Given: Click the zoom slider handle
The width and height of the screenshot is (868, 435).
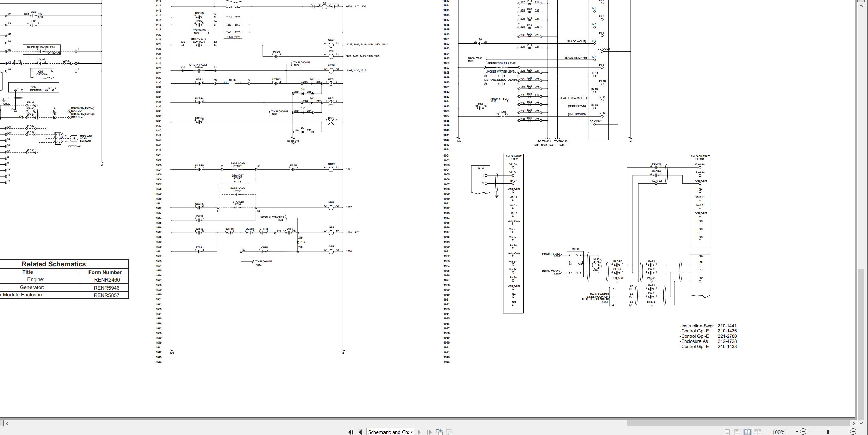Looking at the screenshot, I should (828, 432).
